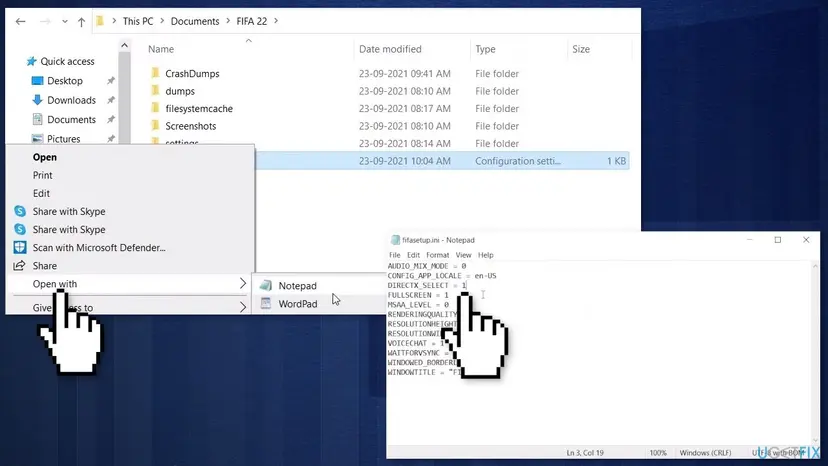The width and height of the screenshot is (828, 466).
Task: Open the Help menu in Notepad
Action: pos(485,255)
